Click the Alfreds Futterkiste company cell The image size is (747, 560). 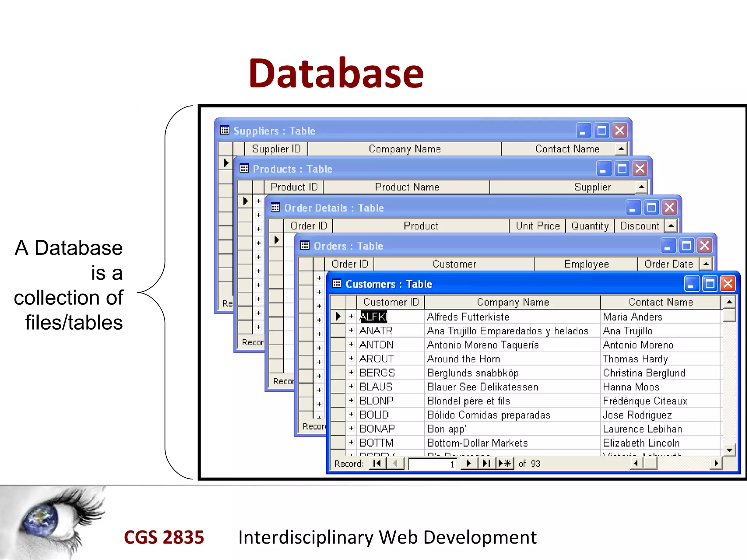tap(512, 316)
